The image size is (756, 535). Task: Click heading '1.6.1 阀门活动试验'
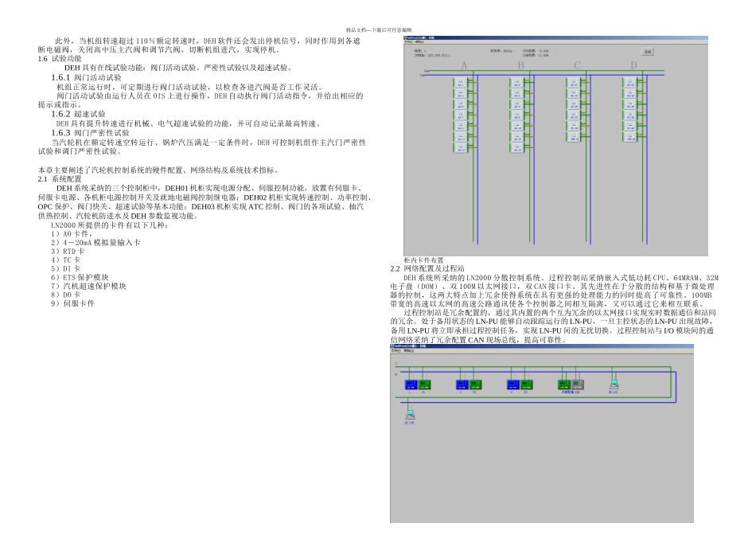86,78
